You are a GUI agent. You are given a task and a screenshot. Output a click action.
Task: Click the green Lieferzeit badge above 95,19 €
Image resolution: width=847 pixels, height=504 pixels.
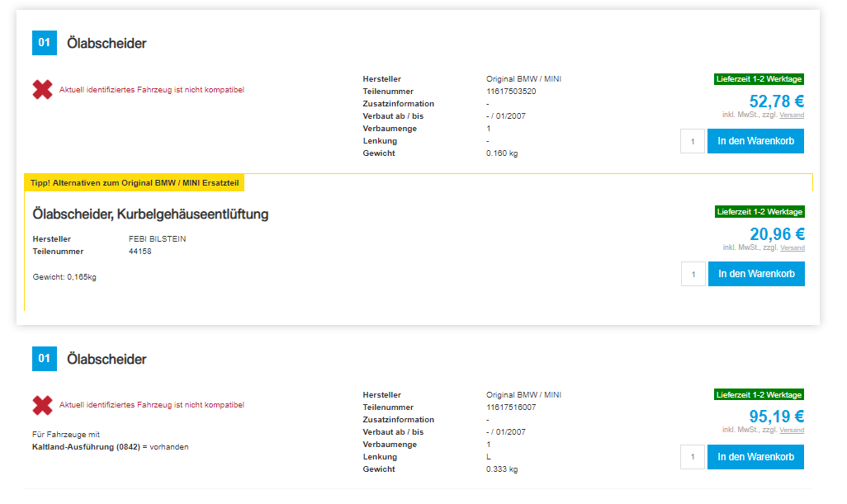[x=759, y=395]
